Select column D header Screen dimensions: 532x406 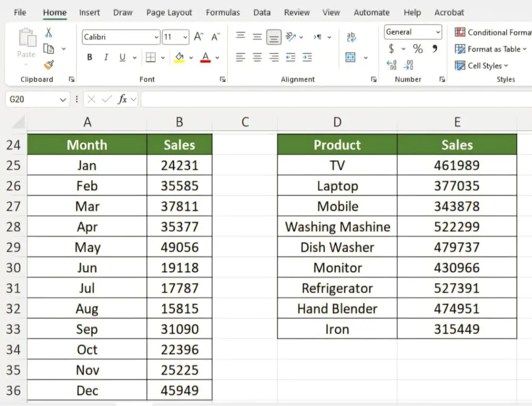click(337, 122)
